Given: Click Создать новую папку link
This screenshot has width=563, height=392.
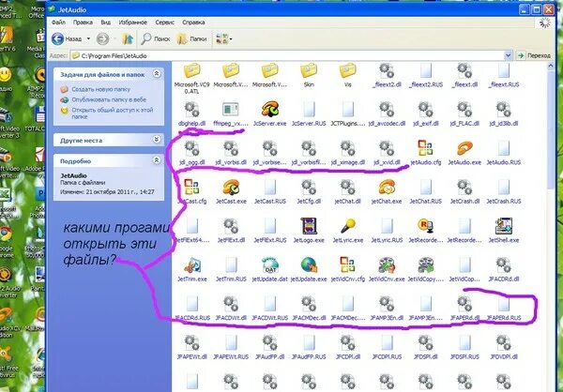Looking at the screenshot, I should pyautogui.click(x=100, y=89).
